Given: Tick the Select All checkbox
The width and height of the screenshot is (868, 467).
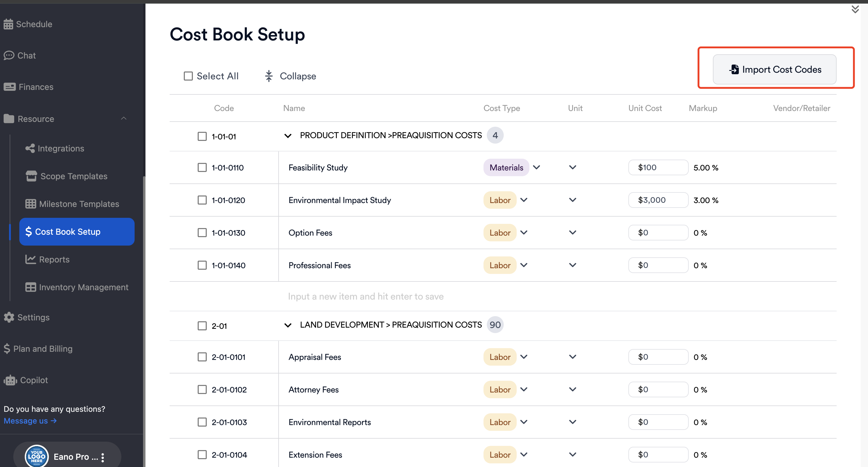Looking at the screenshot, I should coord(188,76).
